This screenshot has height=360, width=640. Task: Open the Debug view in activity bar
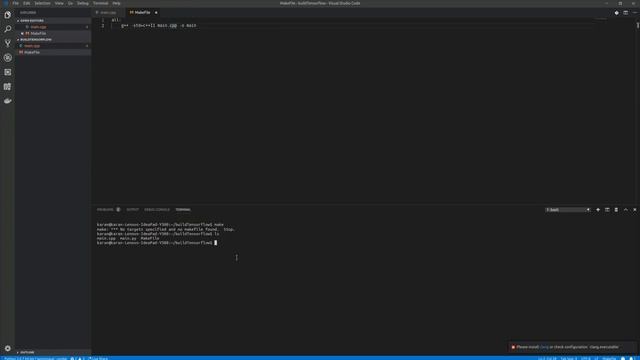(x=7, y=58)
